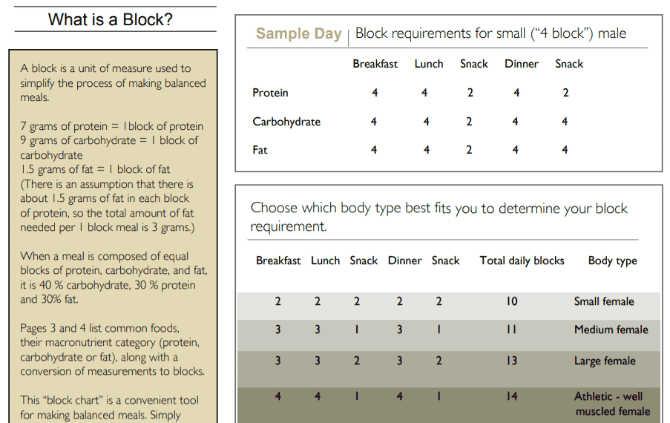The image size is (670, 423).
Task: Select the Carbohydrate row label
Action: (286, 122)
